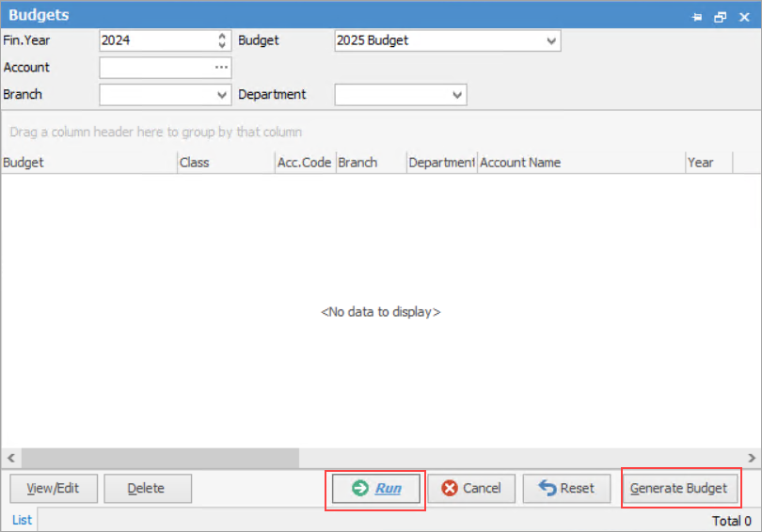Open the Account lookup ellipsis button
This screenshot has width=762, height=532.
coord(222,67)
